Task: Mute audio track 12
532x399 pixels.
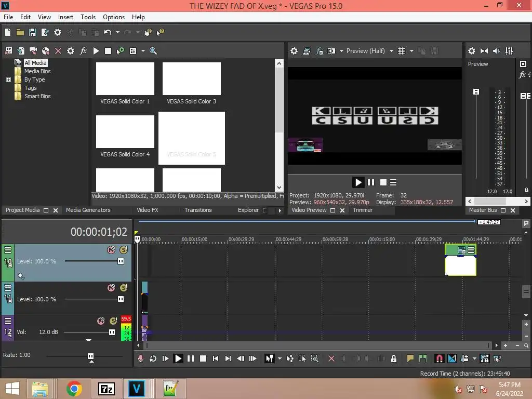Action: [101, 321]
